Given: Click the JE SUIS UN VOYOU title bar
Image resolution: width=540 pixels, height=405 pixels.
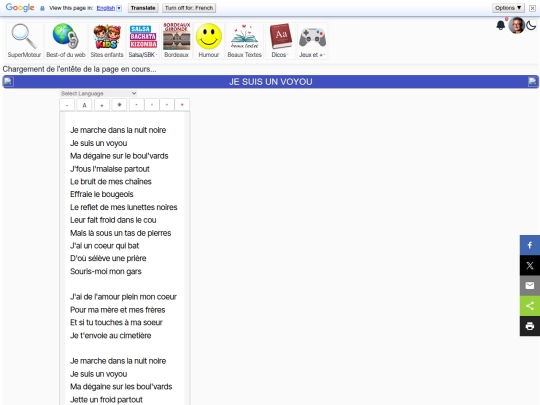Looking at the screenshot, I should click(x=271, y=82).
